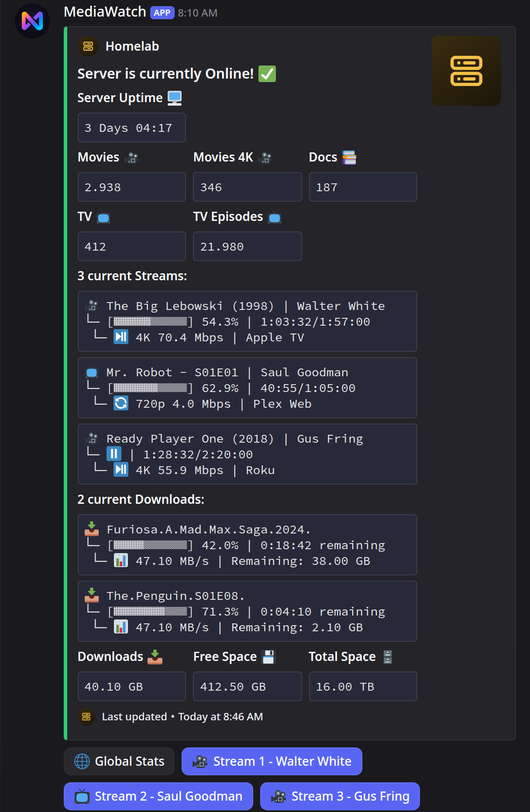Click the inbox emoji beside Downloads heading
Viewport: 530px width, 812px height.
coord(155,657)
